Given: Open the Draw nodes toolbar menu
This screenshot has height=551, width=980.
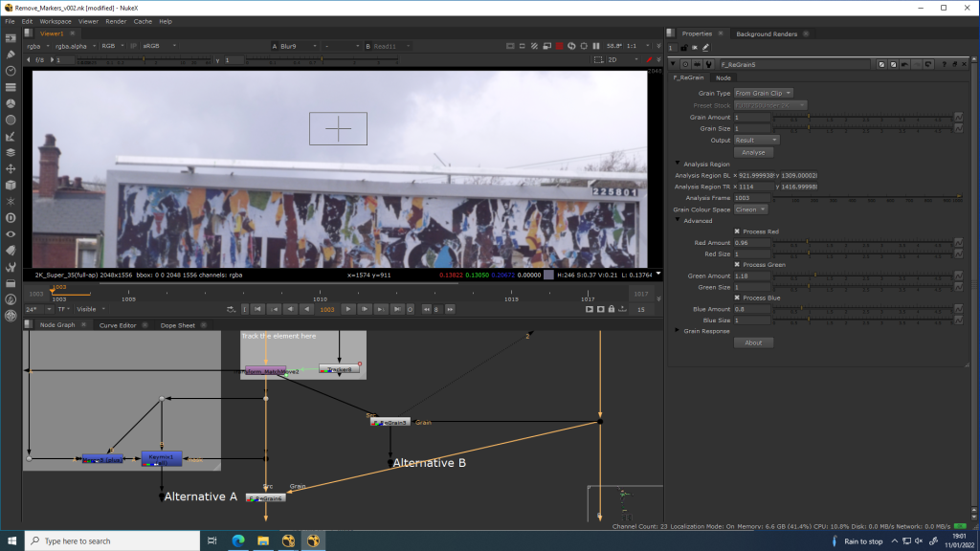Looking at the screenshot, I should [10, 55].
